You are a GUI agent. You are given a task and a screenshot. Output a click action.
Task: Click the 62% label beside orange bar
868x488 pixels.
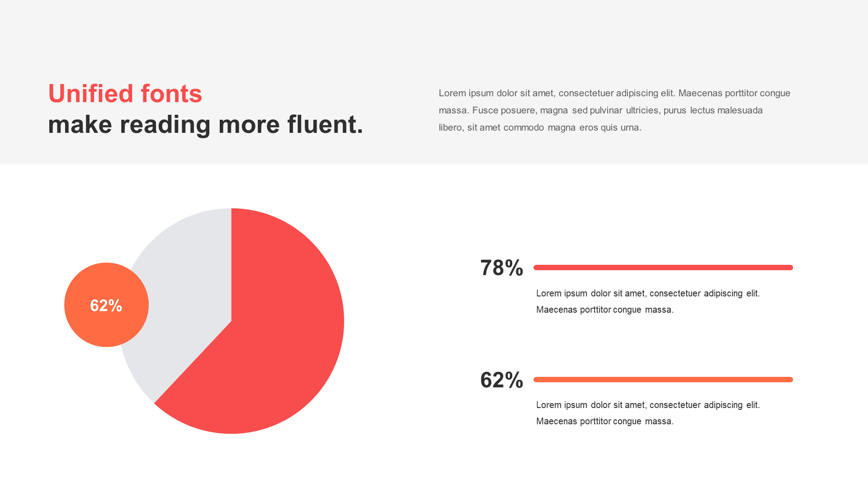pyautogui.click(x=501, y=380)
